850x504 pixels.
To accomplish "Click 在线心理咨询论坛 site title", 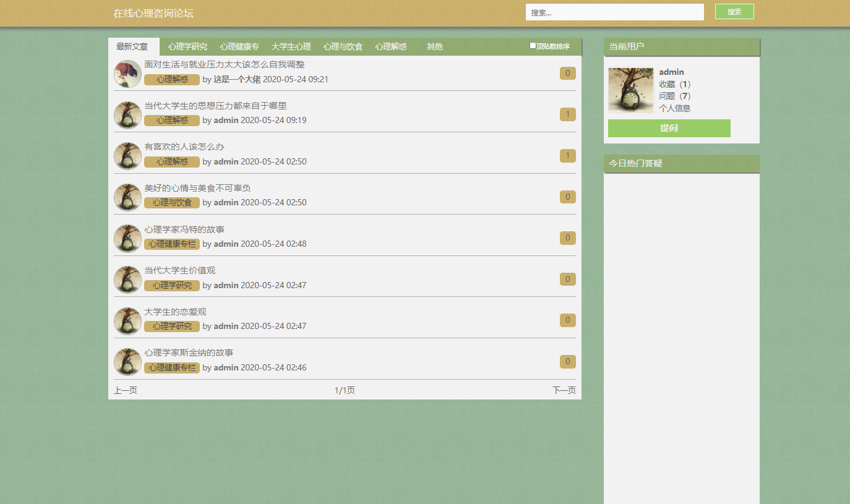I will point(153,14).
